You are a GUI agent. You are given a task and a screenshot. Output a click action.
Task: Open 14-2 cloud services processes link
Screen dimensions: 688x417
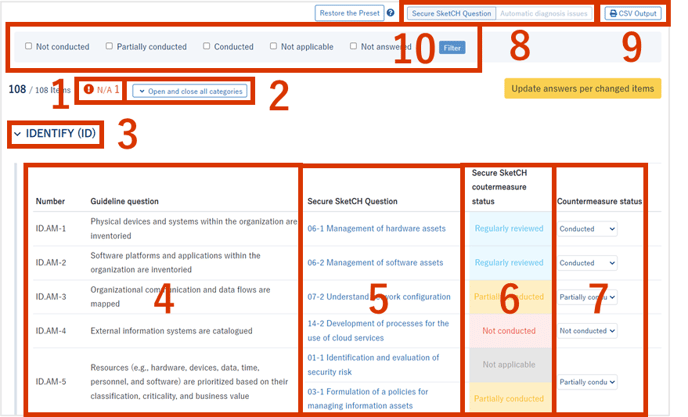(x=378, y=331)
